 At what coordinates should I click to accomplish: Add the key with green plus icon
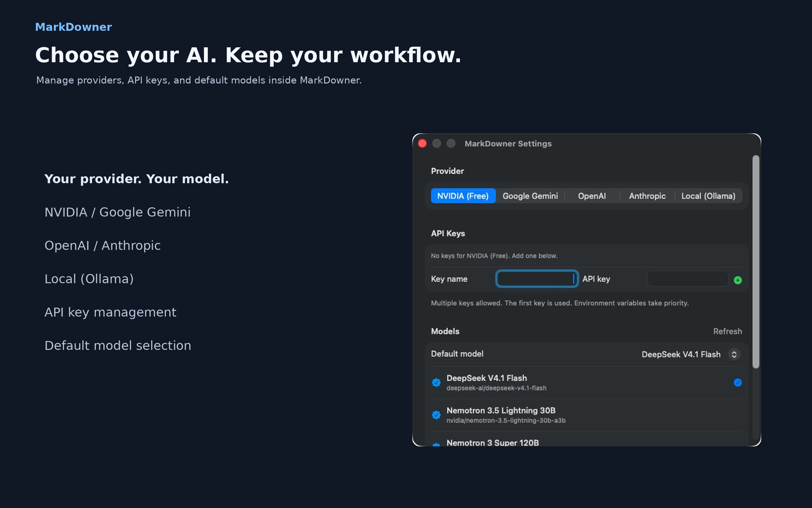click(737, 280)
